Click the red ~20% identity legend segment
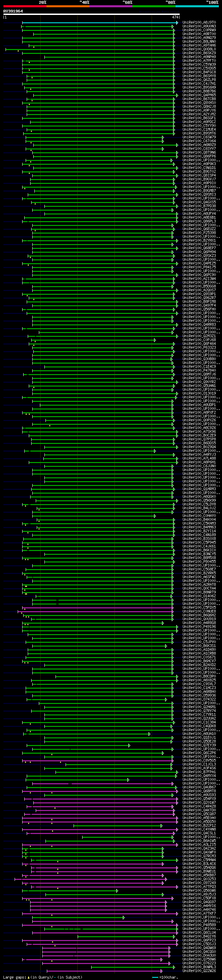Viewport: 222px width, 980px height. (25, 6)
